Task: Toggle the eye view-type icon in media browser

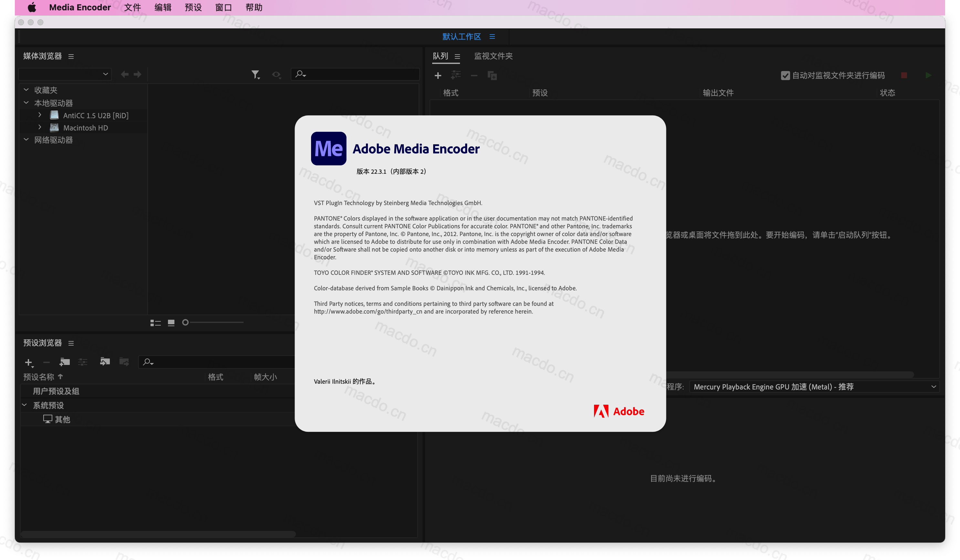Action: [277, 75]
